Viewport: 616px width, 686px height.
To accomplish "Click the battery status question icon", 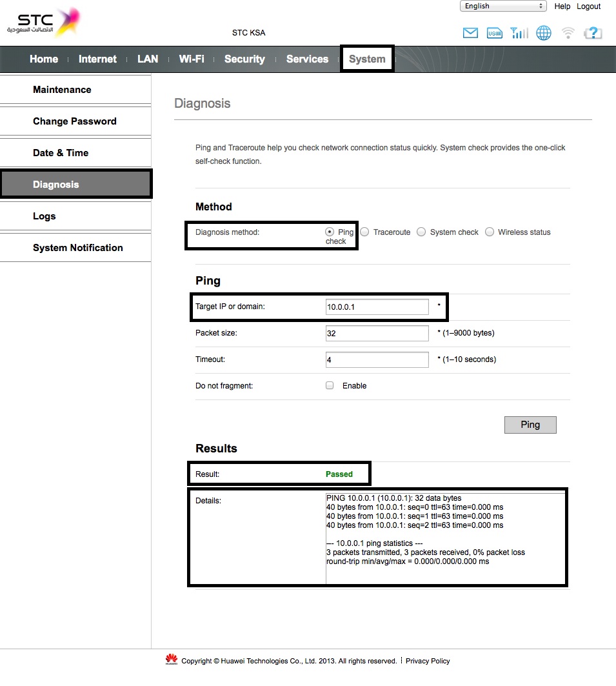I will coord(592,33).
